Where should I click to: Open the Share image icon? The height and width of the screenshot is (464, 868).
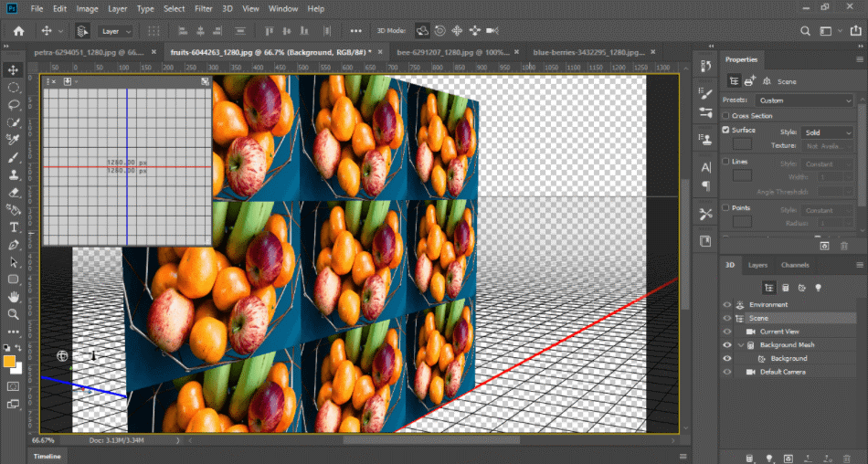[x=856, y=31]
